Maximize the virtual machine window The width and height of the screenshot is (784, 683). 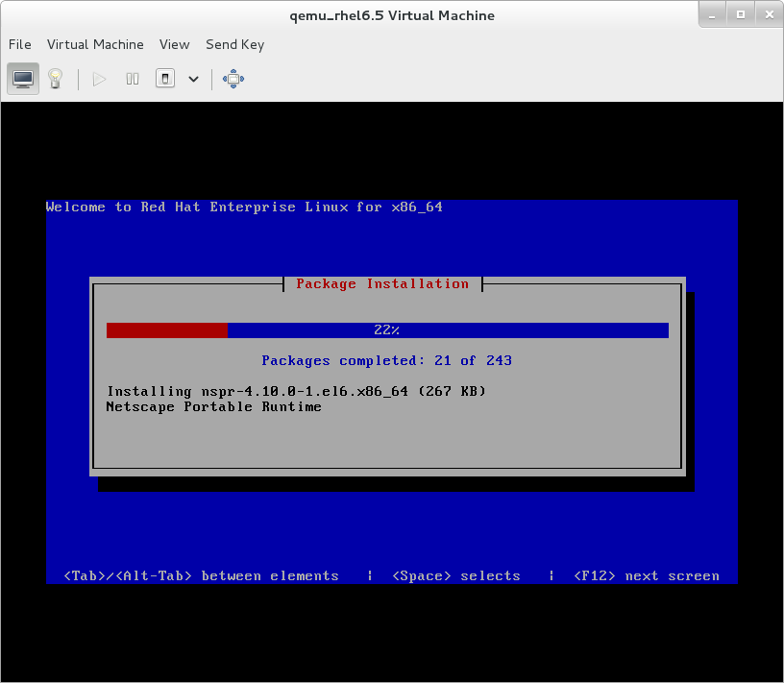tap(741, 15)
